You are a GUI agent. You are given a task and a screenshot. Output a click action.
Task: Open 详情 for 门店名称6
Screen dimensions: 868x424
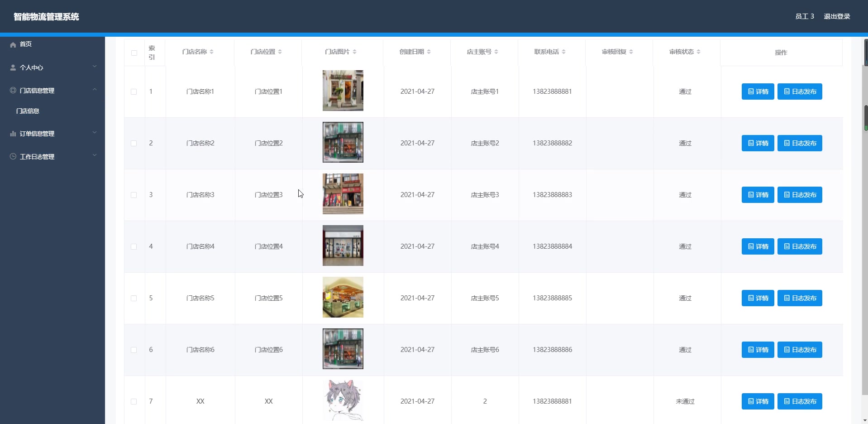[758, 350]
